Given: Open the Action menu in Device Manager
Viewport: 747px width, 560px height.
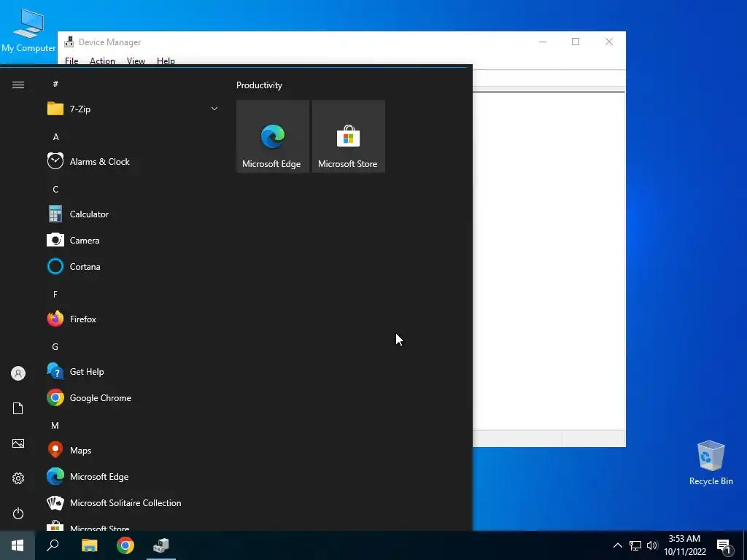Looking at the screenshot, I should [102, 61].
